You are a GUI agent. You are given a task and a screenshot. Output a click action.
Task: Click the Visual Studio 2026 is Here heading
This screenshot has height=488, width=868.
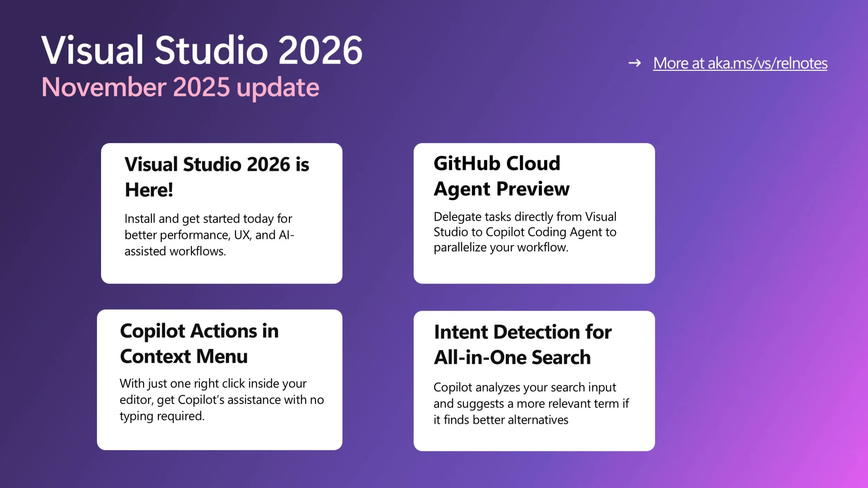click(x=217, y=177)
